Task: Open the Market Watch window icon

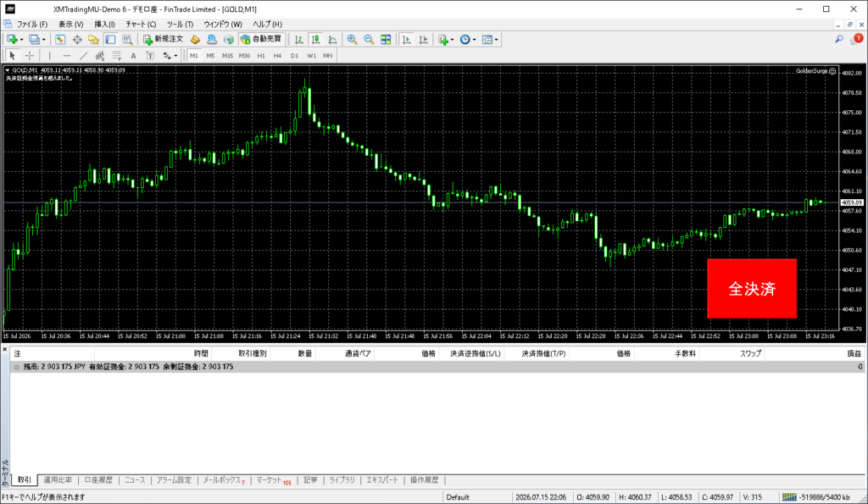Action: click(x=60, y=39)
